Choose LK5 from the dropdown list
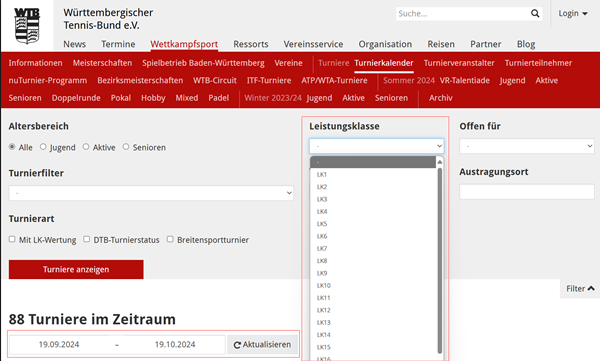The image size is (600, 361). (x=373, y=224)
